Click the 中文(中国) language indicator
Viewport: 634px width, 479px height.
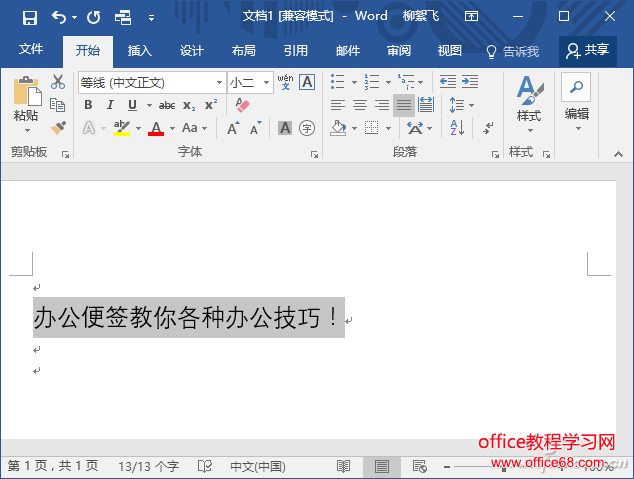click(258, 466)
